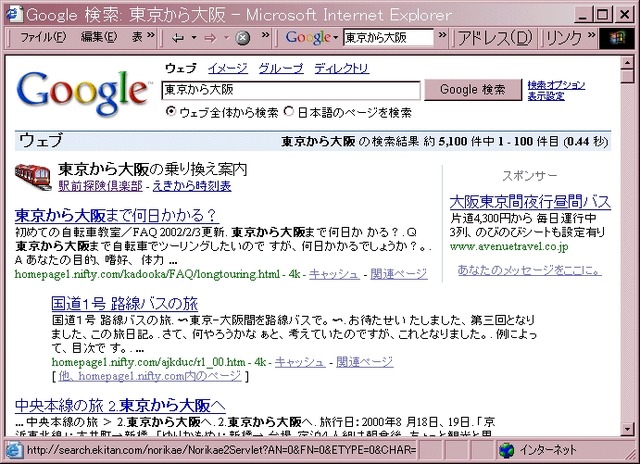Open 関連ページ link for longtouring.html result
640x464 pixels.
pos(399,274)
